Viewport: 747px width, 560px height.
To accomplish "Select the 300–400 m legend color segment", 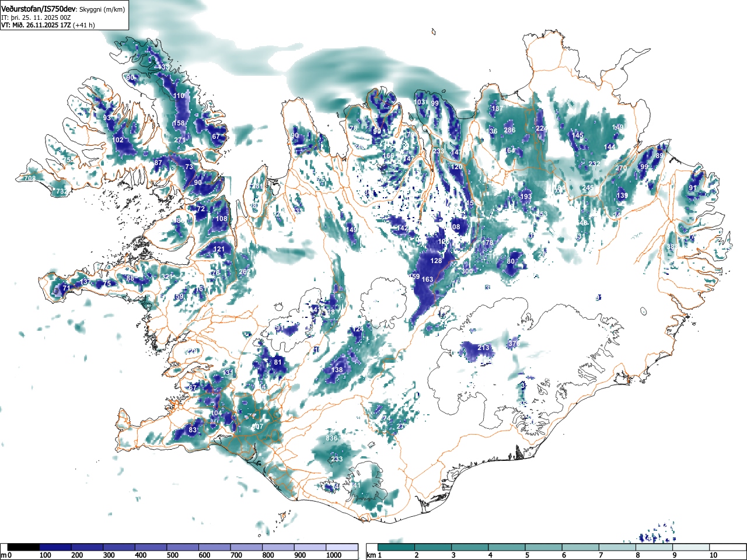I will point(119,547).
